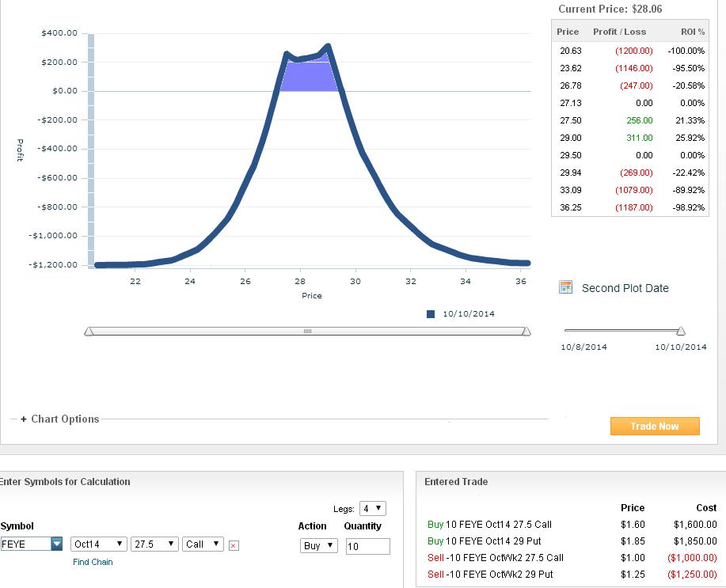
Task: Open the Call/Put option type dropdown
Action: pyautogui.click(x=203, y=544)
